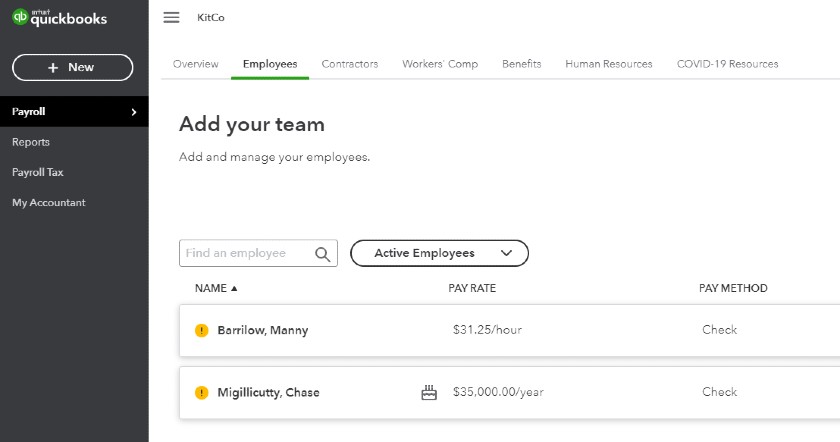Image resolution: width=840 pixels, height=442 pixels.
Task: Open the COVID-19 Resources tab
Action: [728, 64]
